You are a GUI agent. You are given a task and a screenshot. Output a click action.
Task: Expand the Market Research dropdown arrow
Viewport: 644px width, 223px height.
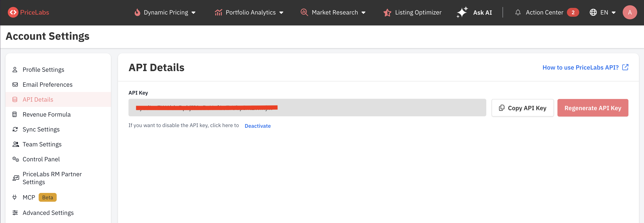point(364,13)
